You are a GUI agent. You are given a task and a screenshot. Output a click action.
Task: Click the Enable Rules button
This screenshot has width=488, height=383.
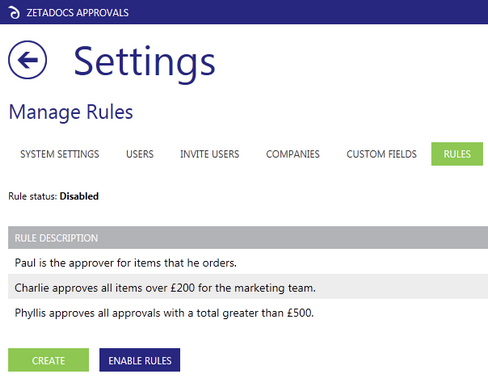[x=140, y=360]
